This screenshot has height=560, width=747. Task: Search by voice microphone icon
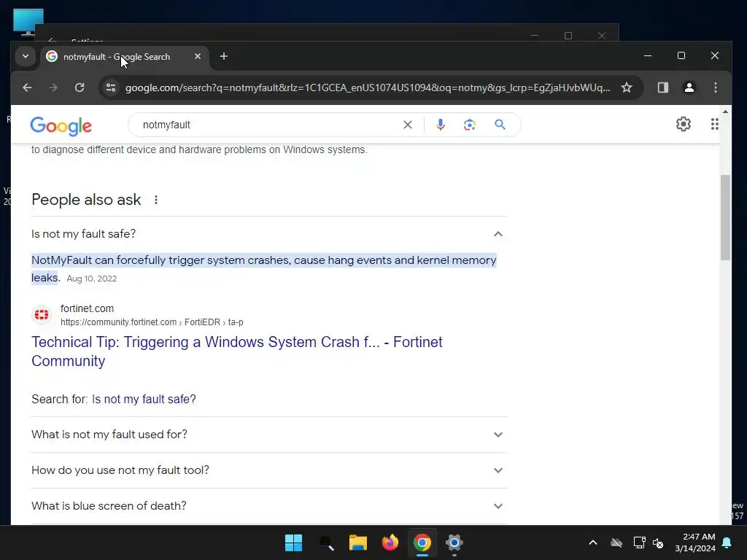tap(441, 125)
